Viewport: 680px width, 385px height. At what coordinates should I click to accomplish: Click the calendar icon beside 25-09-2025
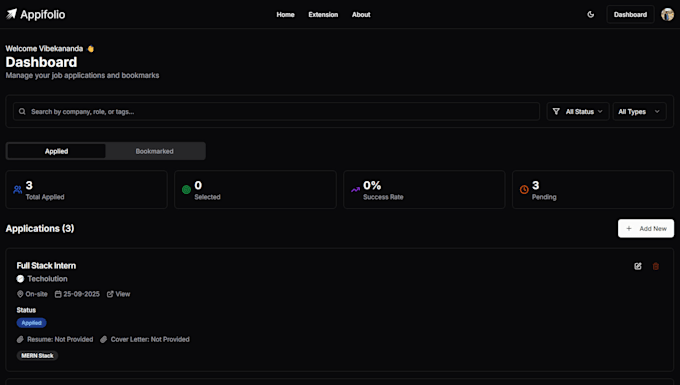[x=58, y=294]
